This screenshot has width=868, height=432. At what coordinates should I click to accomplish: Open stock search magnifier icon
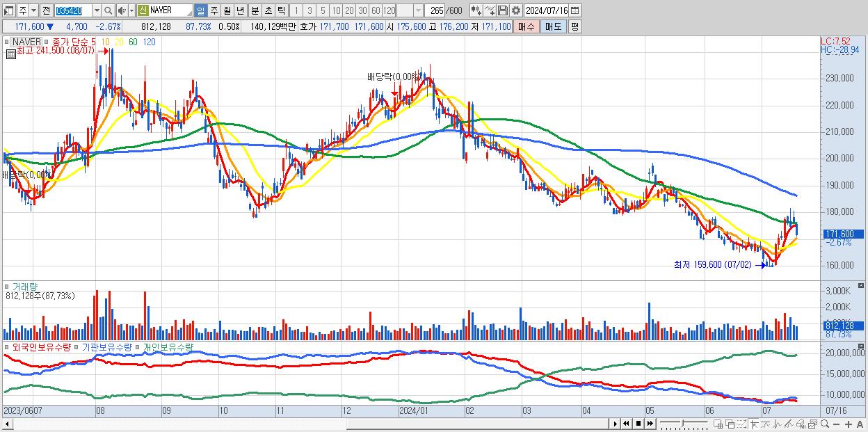[108, 11]
